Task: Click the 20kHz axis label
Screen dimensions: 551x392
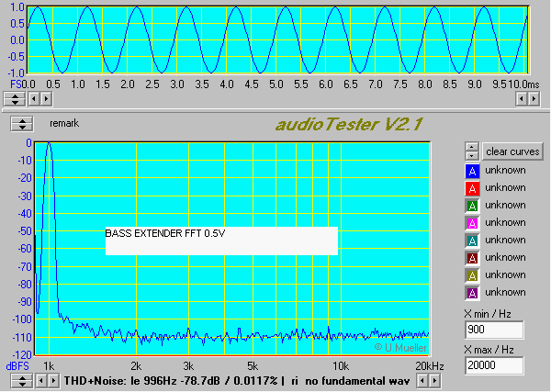Action: 430,366
